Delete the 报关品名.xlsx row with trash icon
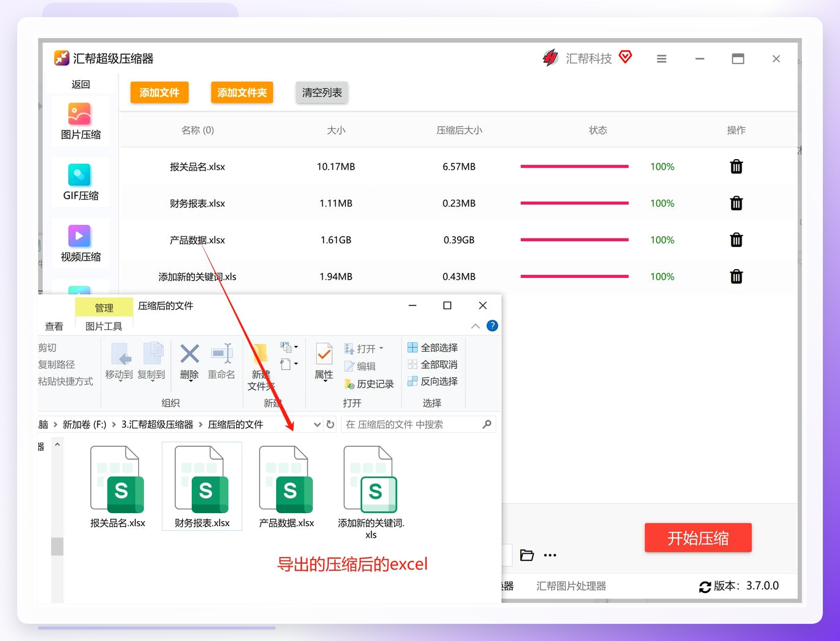Image resolution: width=840 pixels, height=641 pixels. 736,167
